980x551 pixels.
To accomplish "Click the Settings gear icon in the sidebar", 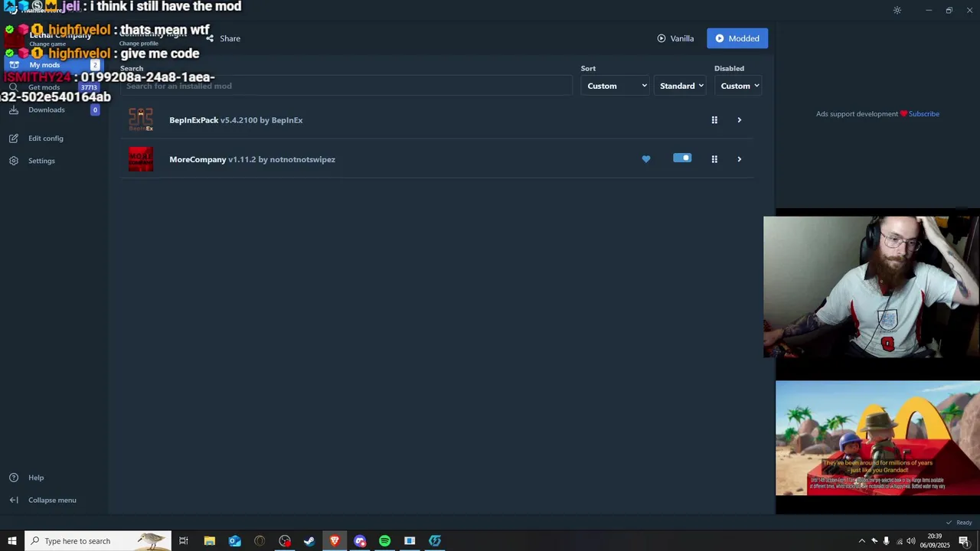I will (14, 161).
